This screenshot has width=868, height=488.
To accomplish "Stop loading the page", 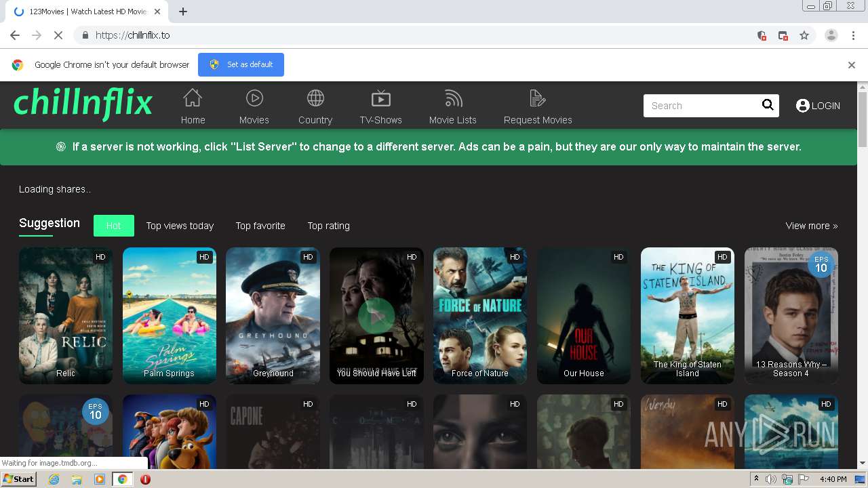I will [x=58, y=35].
